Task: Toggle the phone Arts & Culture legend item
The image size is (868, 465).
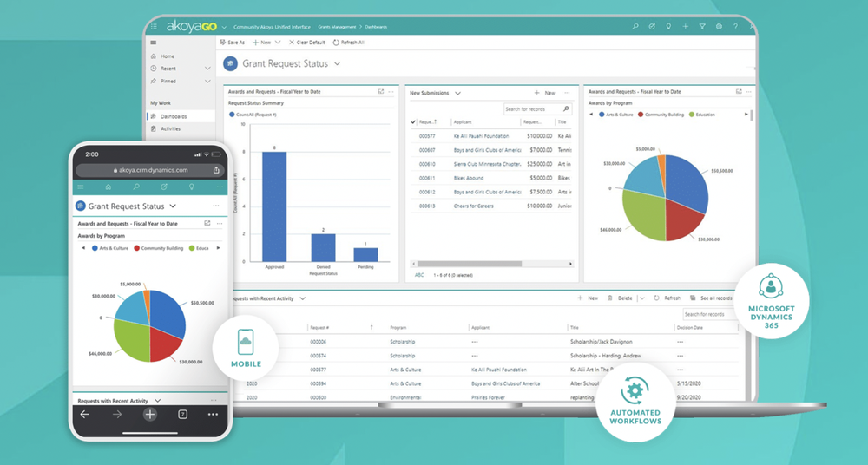Action: click(110, 248)
